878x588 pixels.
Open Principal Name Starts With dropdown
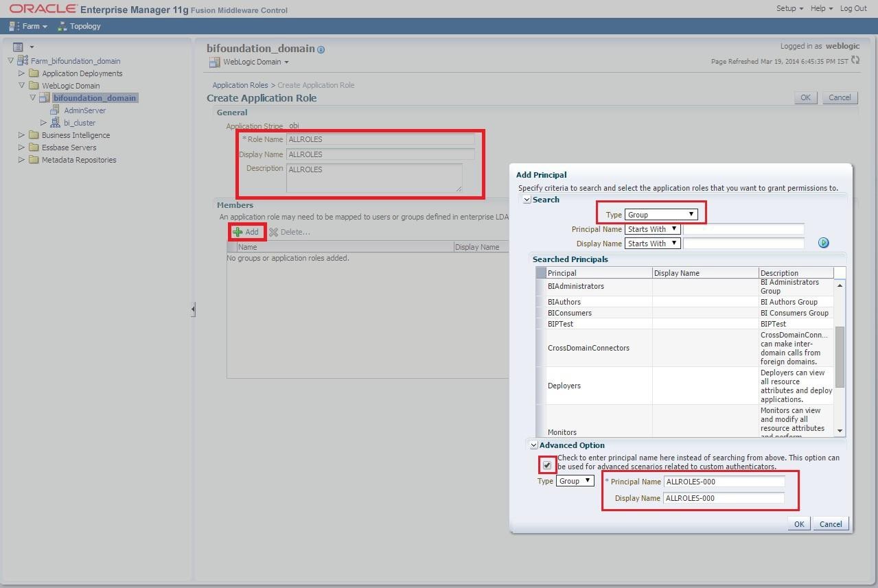[652, 229]
